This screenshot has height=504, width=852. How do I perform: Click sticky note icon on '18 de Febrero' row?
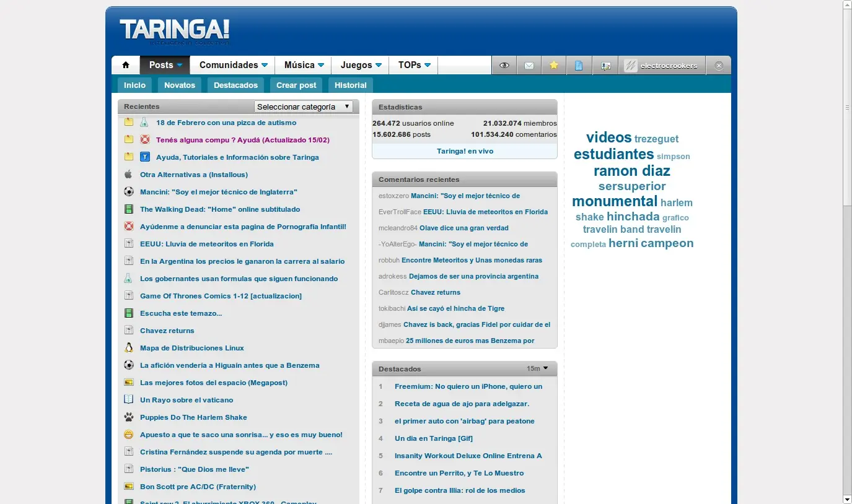tap(129, 123)
